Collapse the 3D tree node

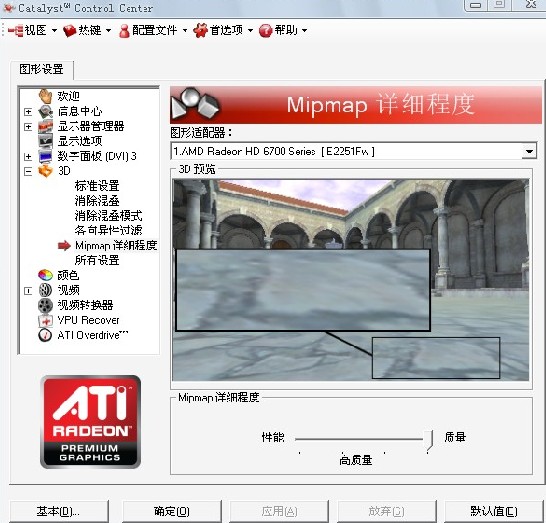click(28, 171)
